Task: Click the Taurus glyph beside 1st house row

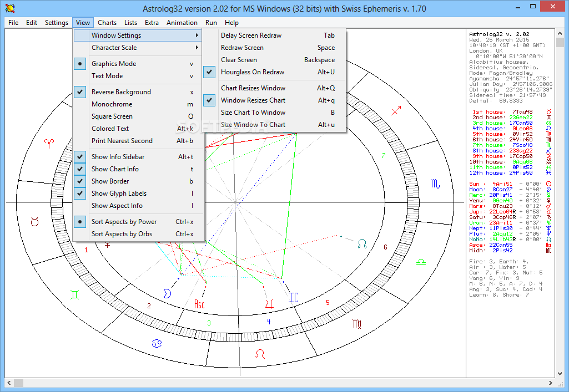Action: (x=548, y=112)
